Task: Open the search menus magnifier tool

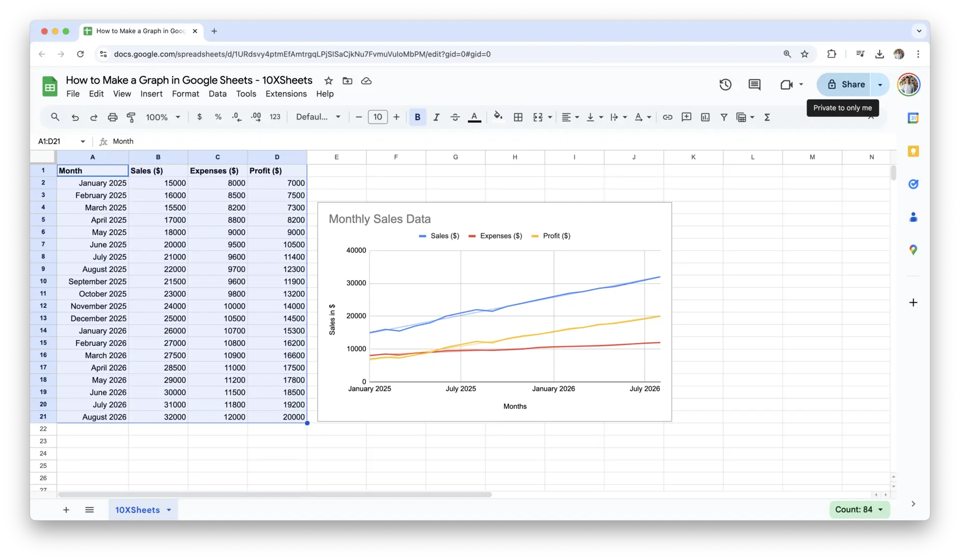Action: coord(55,117)
